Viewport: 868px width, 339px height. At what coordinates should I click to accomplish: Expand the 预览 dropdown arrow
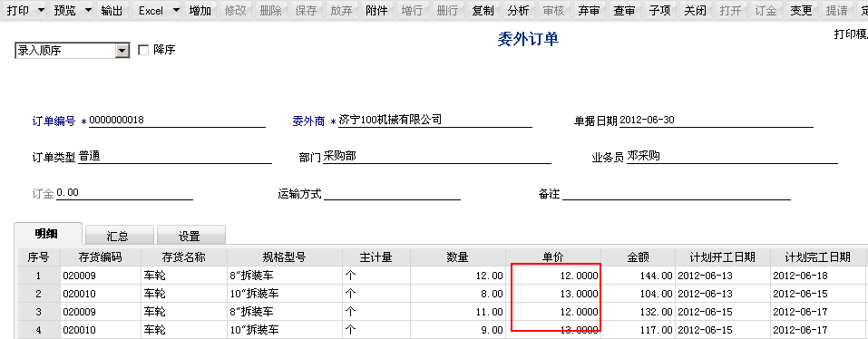click(x=88, y=11)
